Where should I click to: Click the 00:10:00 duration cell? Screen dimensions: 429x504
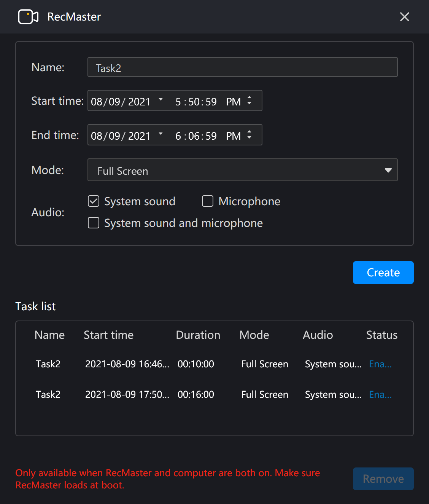(196, 364)
